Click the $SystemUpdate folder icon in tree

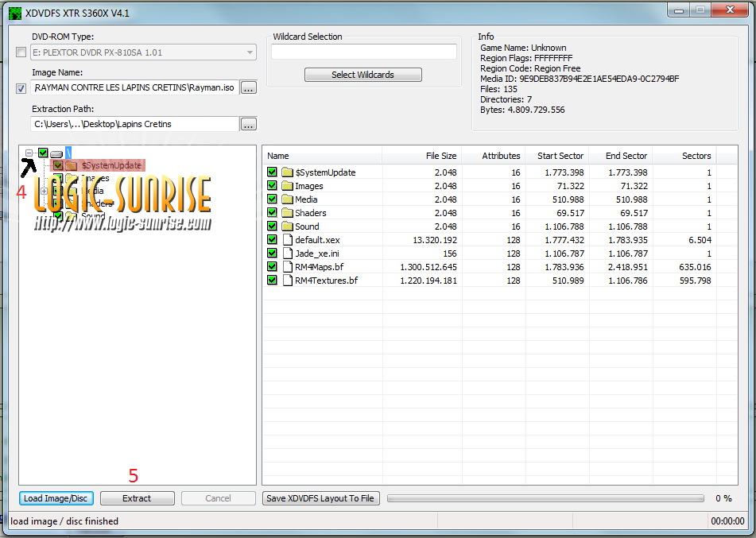72,165
